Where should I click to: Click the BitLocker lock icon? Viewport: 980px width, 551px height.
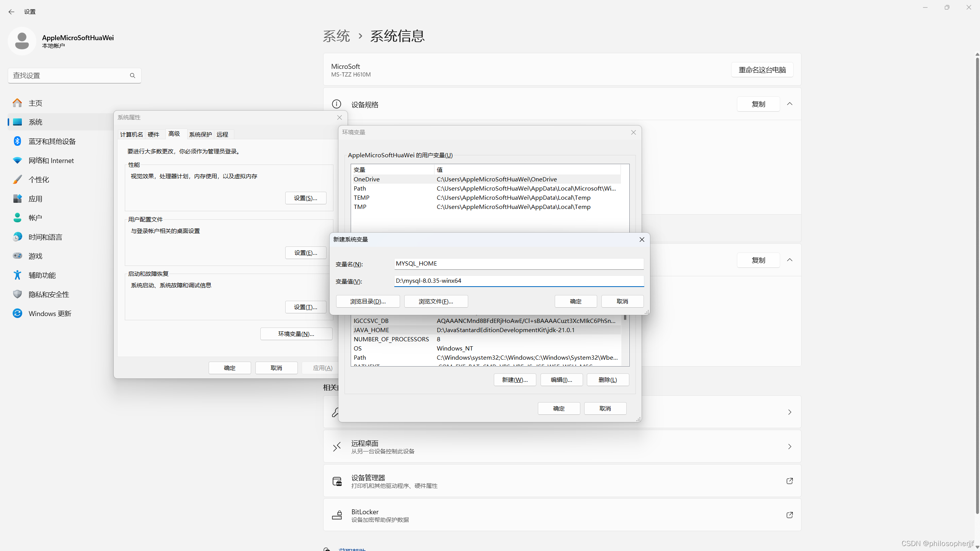tap(337, 515)
